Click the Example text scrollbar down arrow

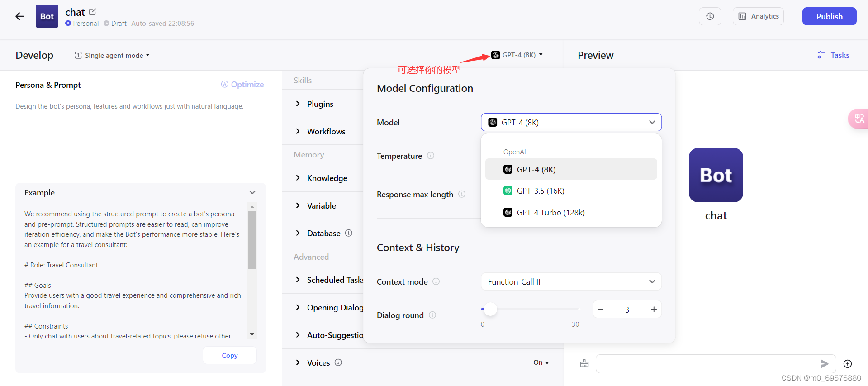point(252,334)
